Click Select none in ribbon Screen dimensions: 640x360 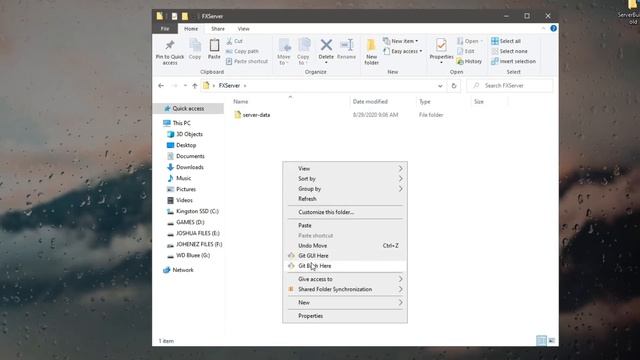(x=509, y=51)
